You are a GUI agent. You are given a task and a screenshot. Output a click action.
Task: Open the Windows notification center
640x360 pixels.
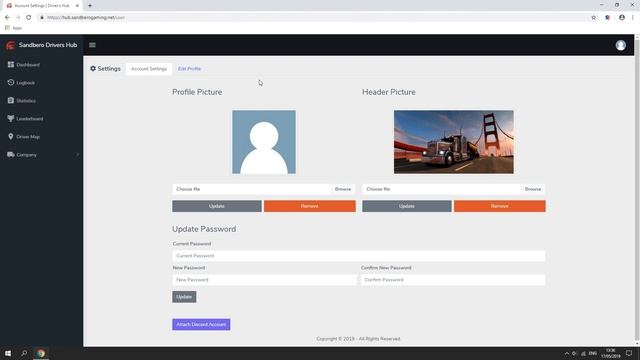click(x=629, y=353)
